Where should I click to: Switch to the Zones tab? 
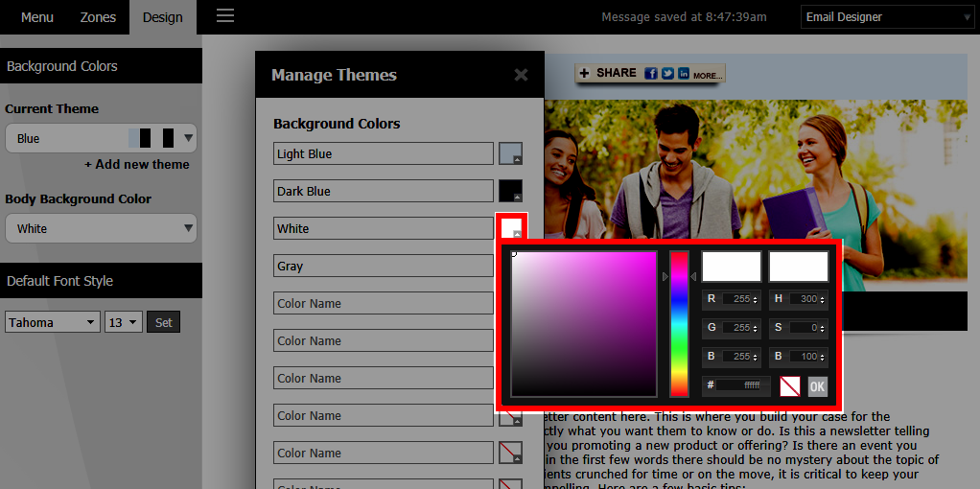[x=98, y=17]
